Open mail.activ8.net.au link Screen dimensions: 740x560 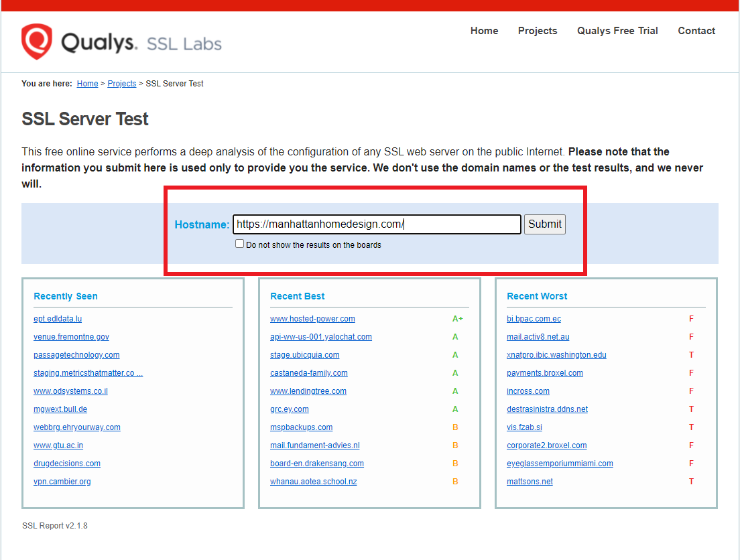(538, 337)
